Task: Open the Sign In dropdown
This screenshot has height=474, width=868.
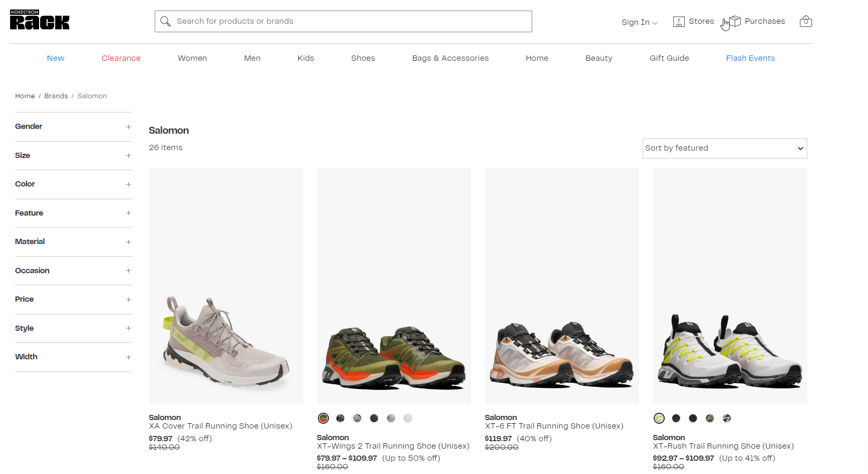Action: coord(639,22)
